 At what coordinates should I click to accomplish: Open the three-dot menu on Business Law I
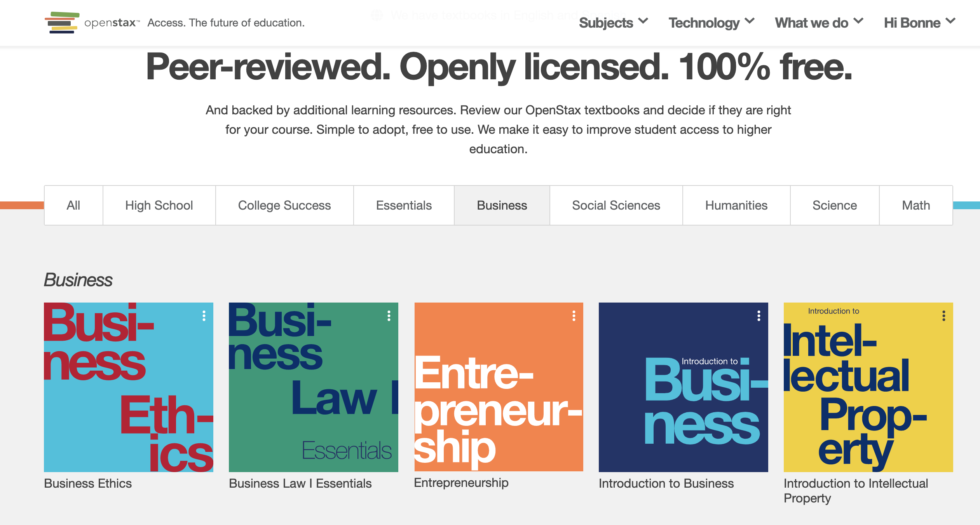389,316
